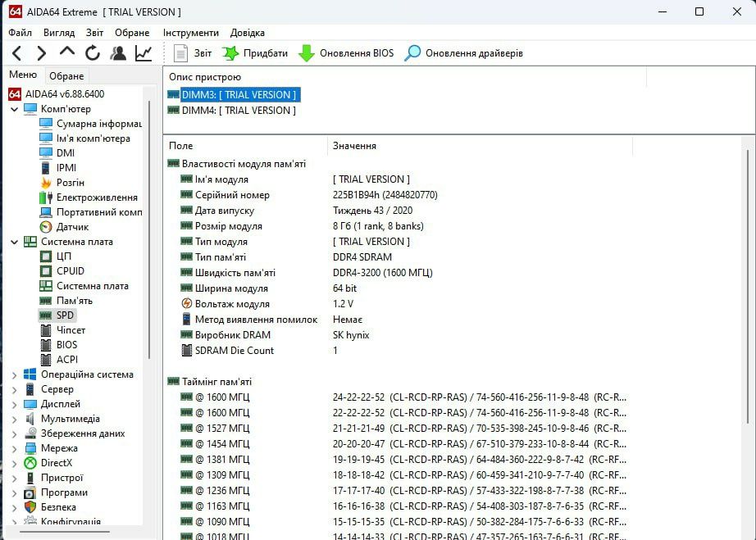Select the Пам'ять memory module icon
Image resolution: width=756 pixels, height=540 pixels.
46,301
